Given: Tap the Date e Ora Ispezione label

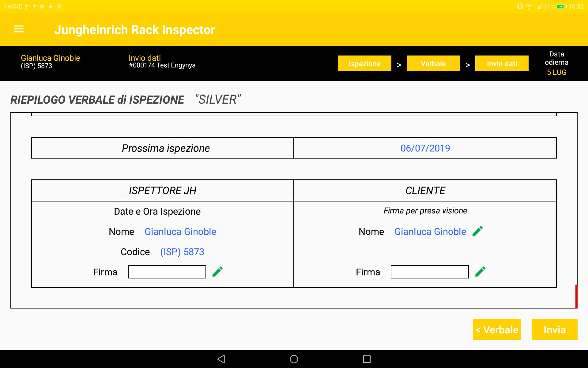Looking at the screenshot, I should tap(157, 211).
